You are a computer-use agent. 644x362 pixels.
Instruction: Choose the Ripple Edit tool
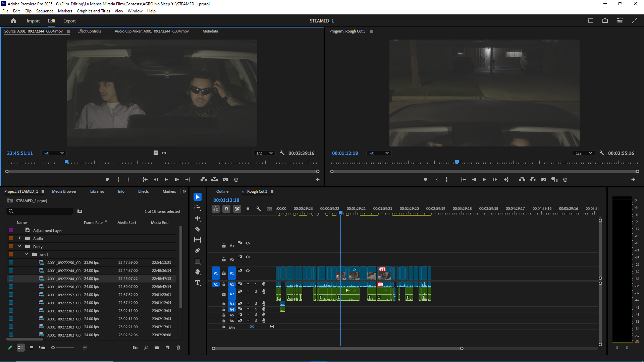pyautogui.click(x=198, y=218)
